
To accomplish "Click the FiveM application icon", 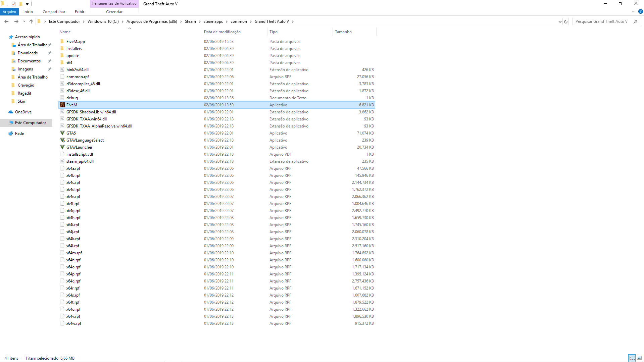I will [x=62, y=105].
